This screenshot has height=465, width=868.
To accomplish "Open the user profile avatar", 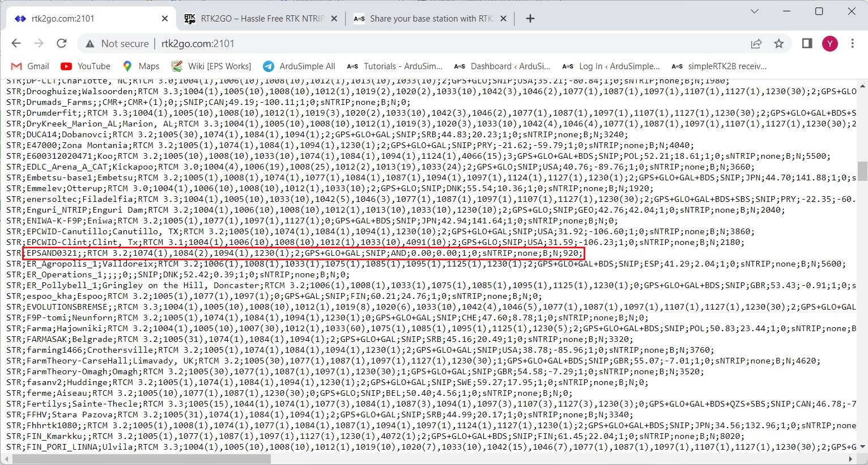I will tap(830, 44).
